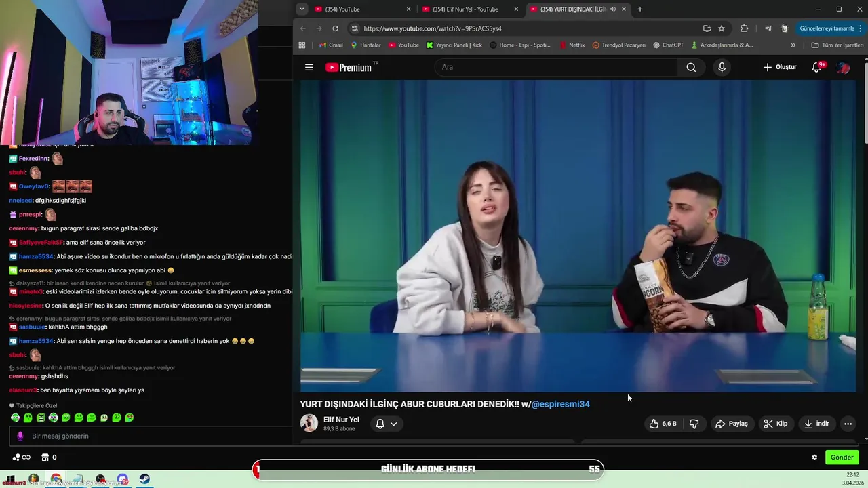Screen dimensions: 868x488
Task: Click the site information icon in address bar
Action: [355, 28]
